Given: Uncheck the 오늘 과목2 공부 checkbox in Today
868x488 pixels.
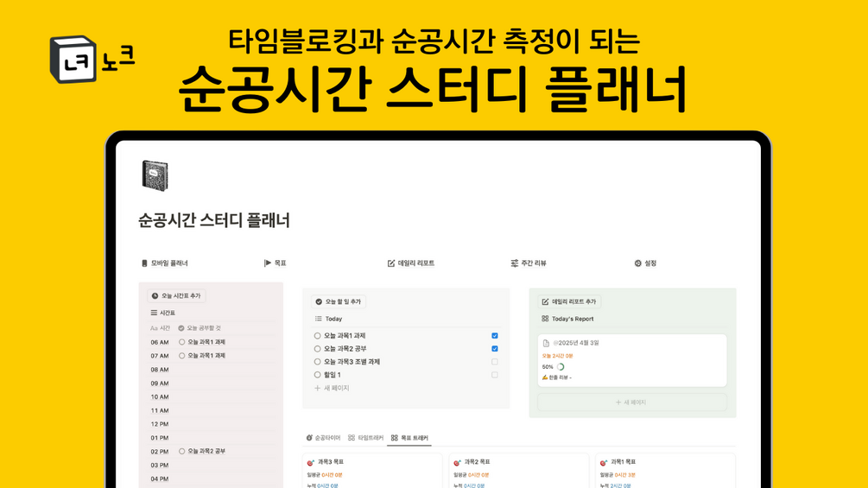Looking at the screenshot, I should 494,349.
